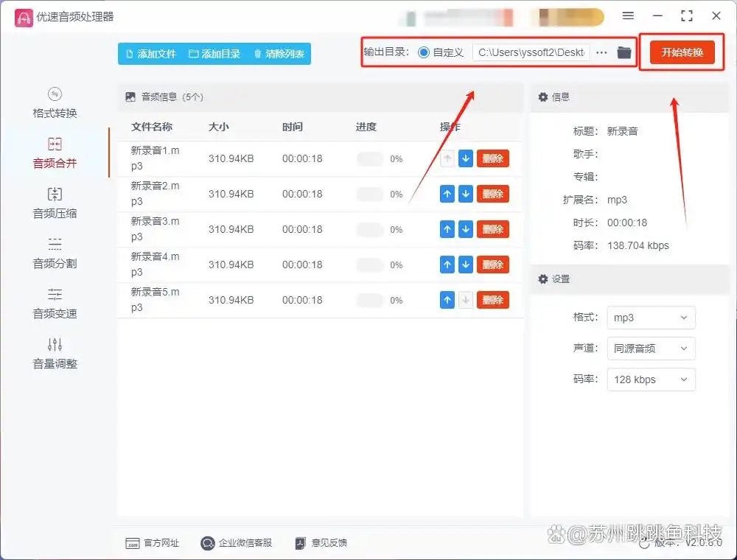Viewport: 737px width, 560px height.
Task: Click the 信息 panel gear icon
Action: (x=543, y=97)
